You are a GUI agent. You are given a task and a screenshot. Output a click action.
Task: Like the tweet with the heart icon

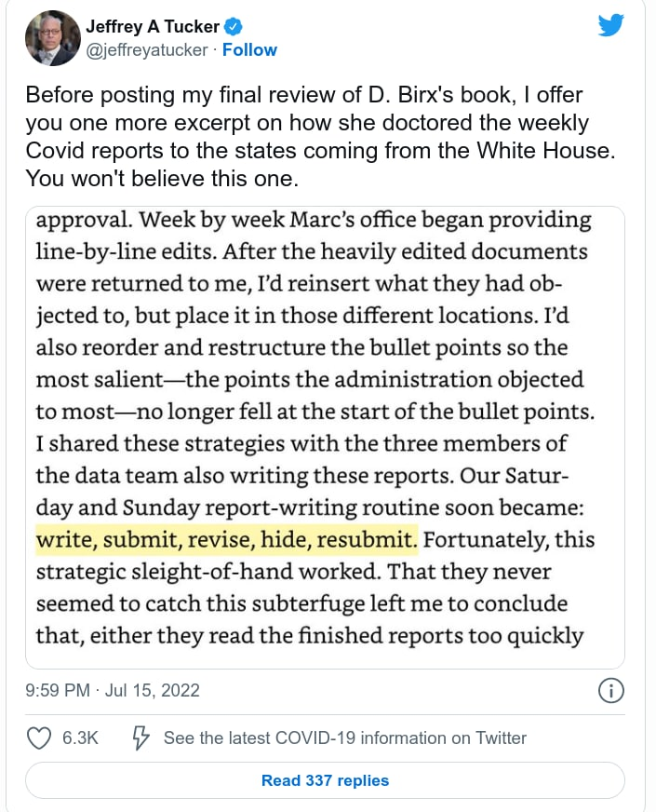pyautogui.click(x=39, y=738)
